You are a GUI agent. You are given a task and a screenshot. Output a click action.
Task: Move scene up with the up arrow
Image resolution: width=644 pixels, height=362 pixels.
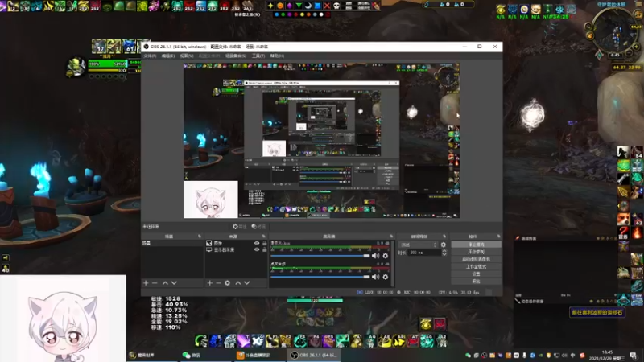[x=165, y=283]
